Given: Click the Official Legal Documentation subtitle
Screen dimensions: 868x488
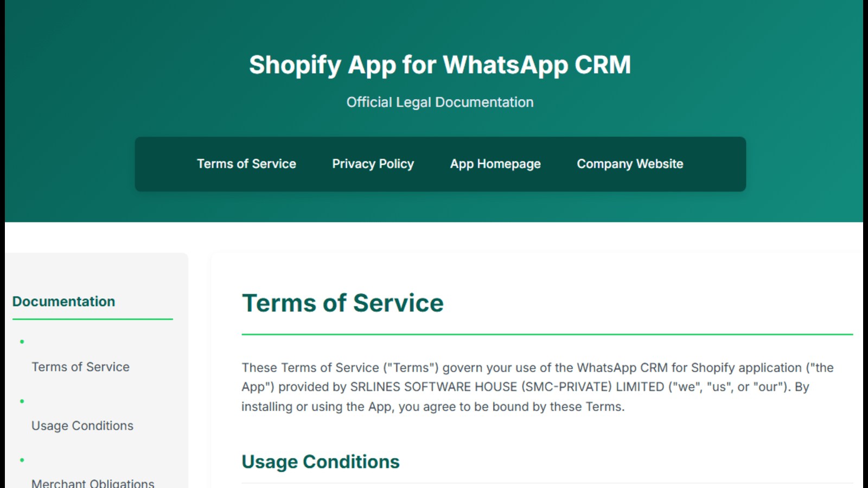Looking at the screenshot, I should [440, 102].
